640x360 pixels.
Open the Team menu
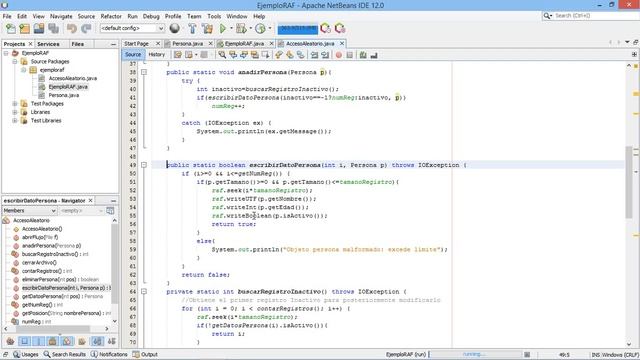(194, 16)
